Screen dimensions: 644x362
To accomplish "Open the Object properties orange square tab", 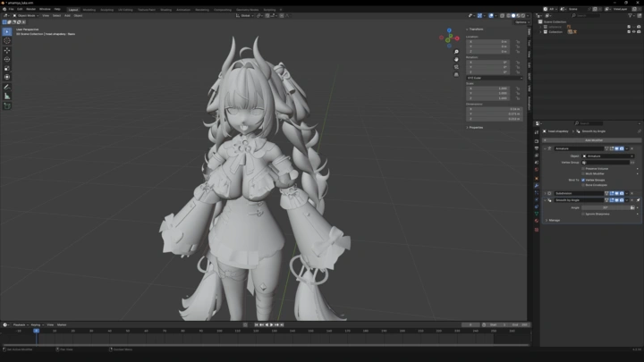I will (x=537, y=179).
